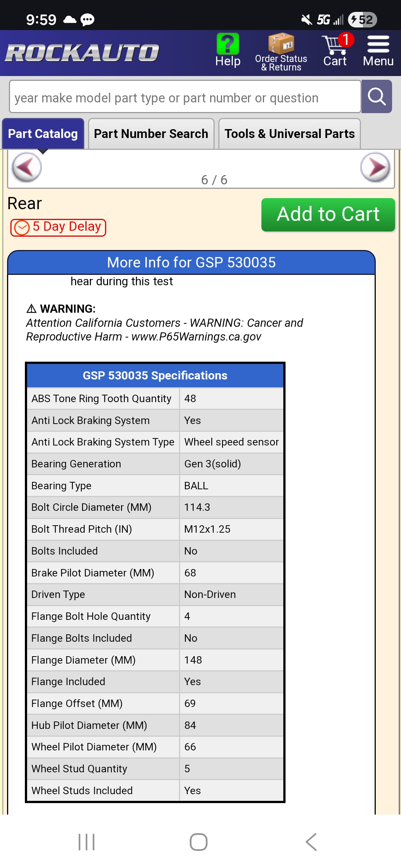Go to next image with right arrow
Screen dimensions: 401x868
tap(375, 167)
